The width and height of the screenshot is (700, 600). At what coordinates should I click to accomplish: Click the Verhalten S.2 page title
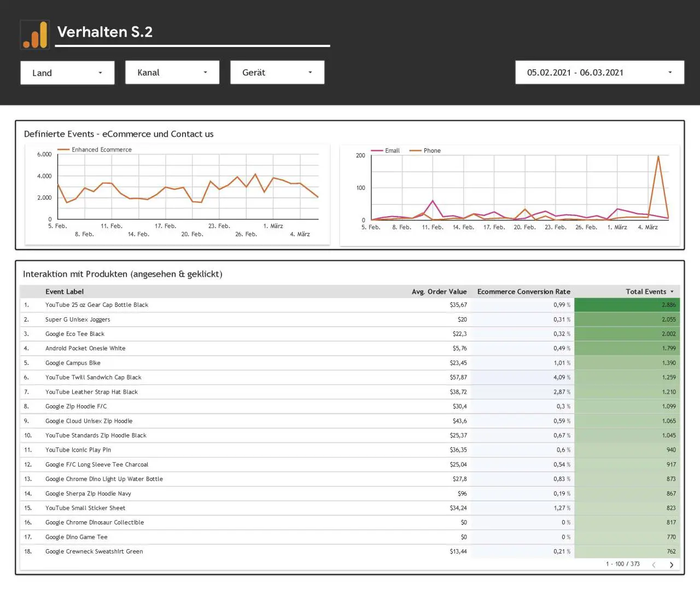tap(105, 32)
